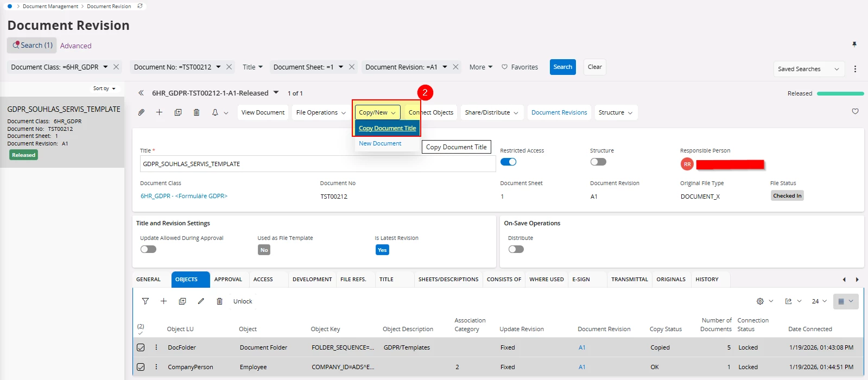Click the duplicate record icon in the header toolbar

(178, 112)
